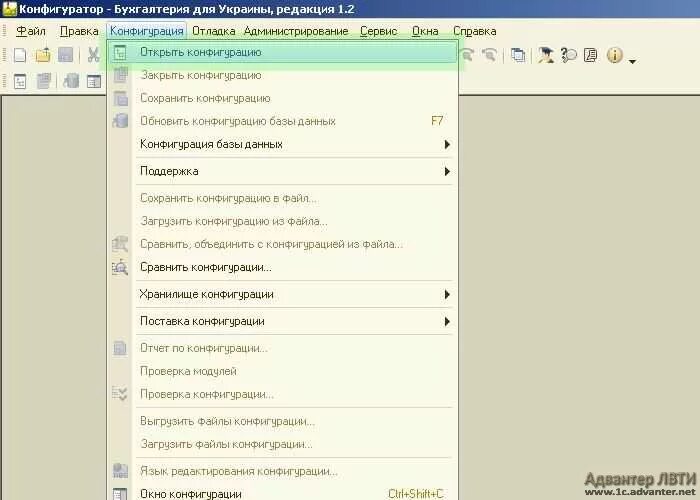
Task: Expand the Поддержка submenu
Action: click(283, 171)
